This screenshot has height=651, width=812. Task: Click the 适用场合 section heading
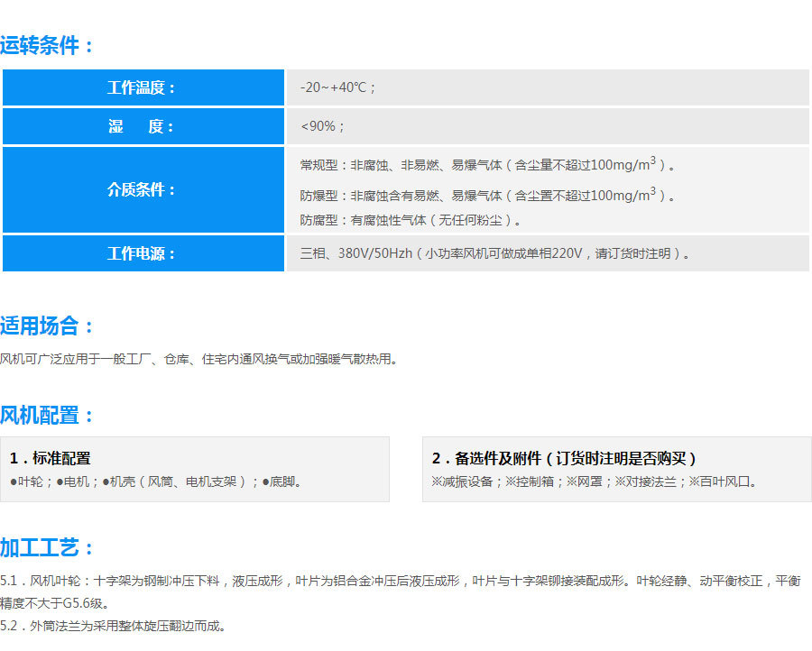click(x=47, y=326)
